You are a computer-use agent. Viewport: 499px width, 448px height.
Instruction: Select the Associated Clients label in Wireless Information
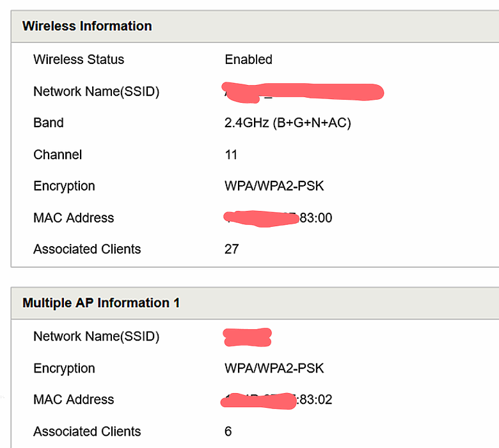click(x=87, y=249)
